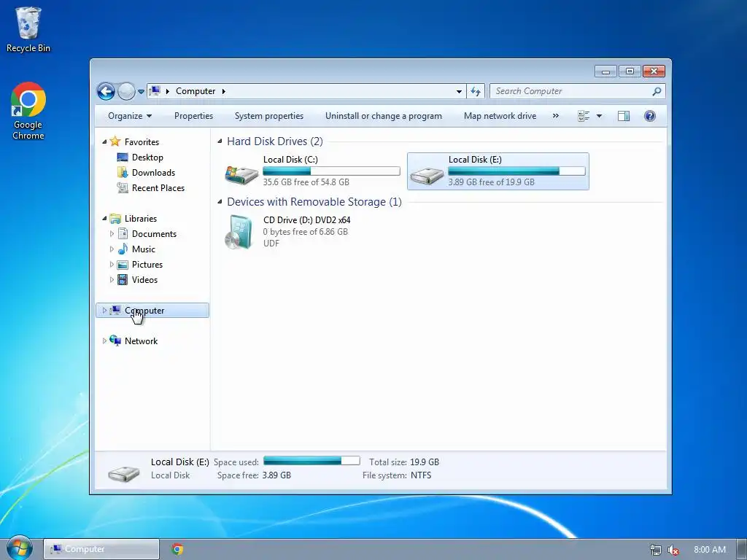
Task: Click the 8:00 AM taskbar clock
Action: 709,550
